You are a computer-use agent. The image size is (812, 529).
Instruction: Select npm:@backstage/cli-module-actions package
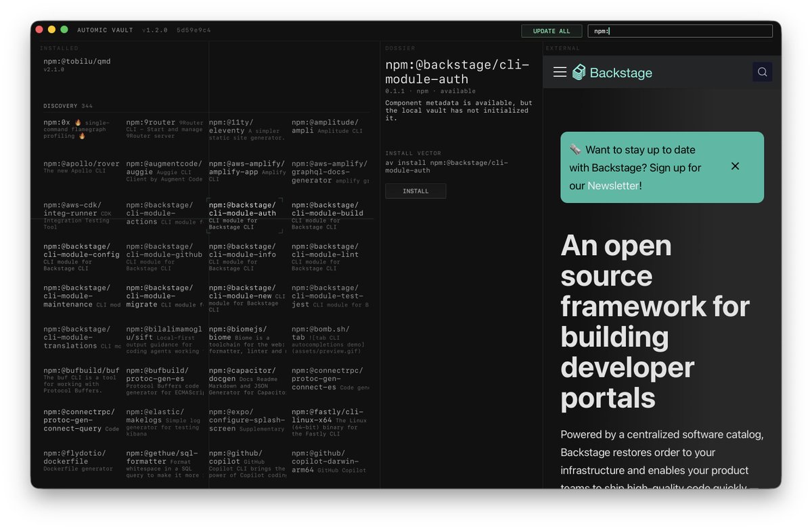164,213
